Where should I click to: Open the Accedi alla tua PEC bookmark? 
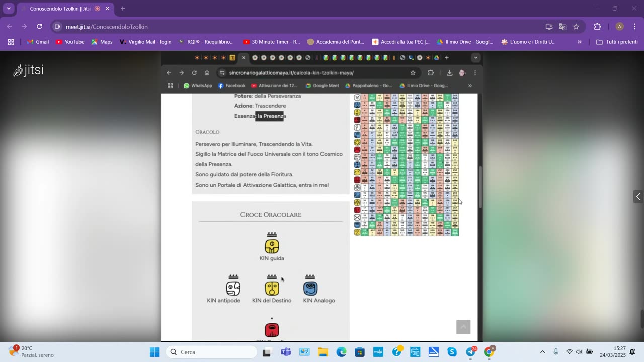click(400, 42)
